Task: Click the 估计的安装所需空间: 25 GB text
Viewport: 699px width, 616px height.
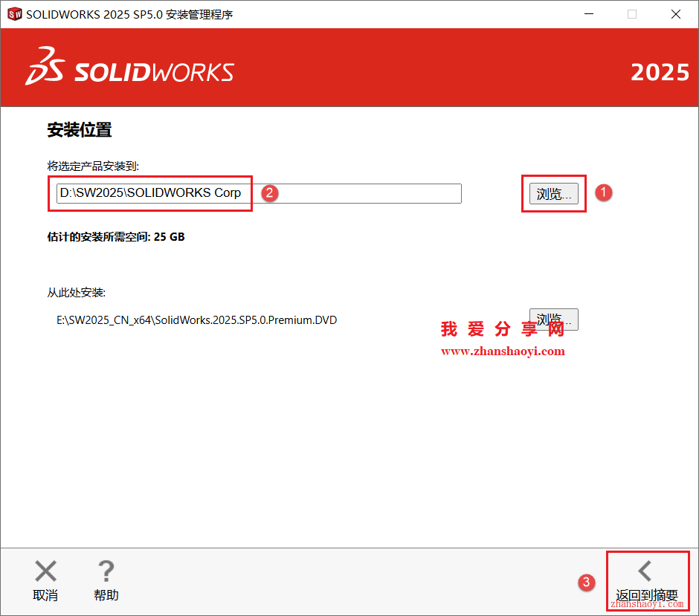Action: 116,237
